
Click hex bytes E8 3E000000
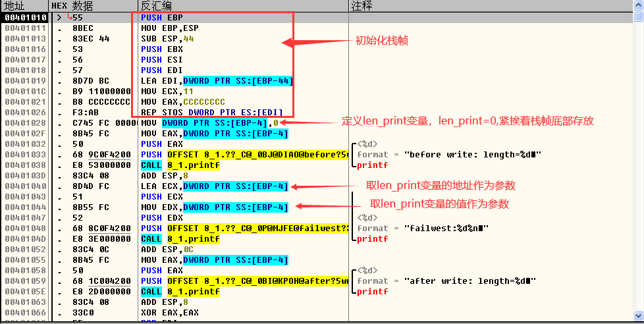pyautogui.click(x=101, y=239)
